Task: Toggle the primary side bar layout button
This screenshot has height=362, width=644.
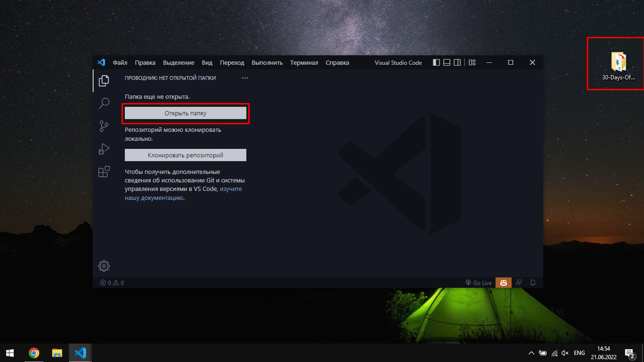Action: tap(436, 62)
